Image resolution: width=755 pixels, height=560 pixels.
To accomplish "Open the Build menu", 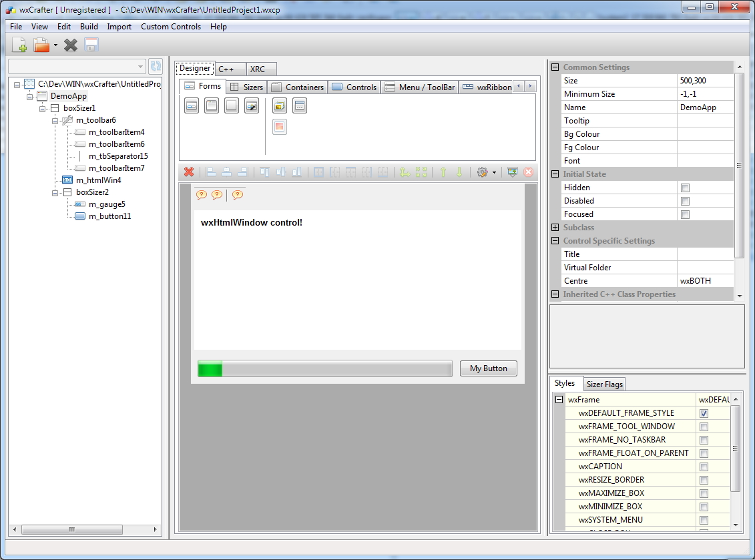I will pyautogui.click(x=89, y=27).
